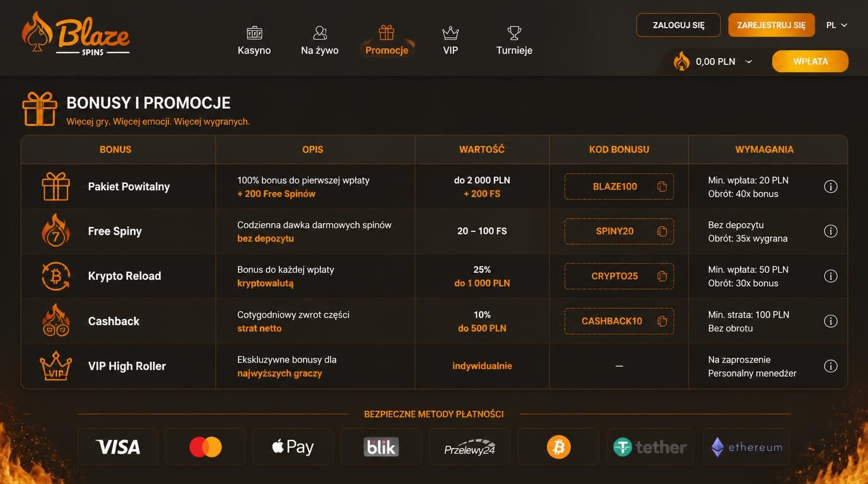868x484 pixels.
Task: Copy the SPINY20 code icon
Action: pos(662,231)
